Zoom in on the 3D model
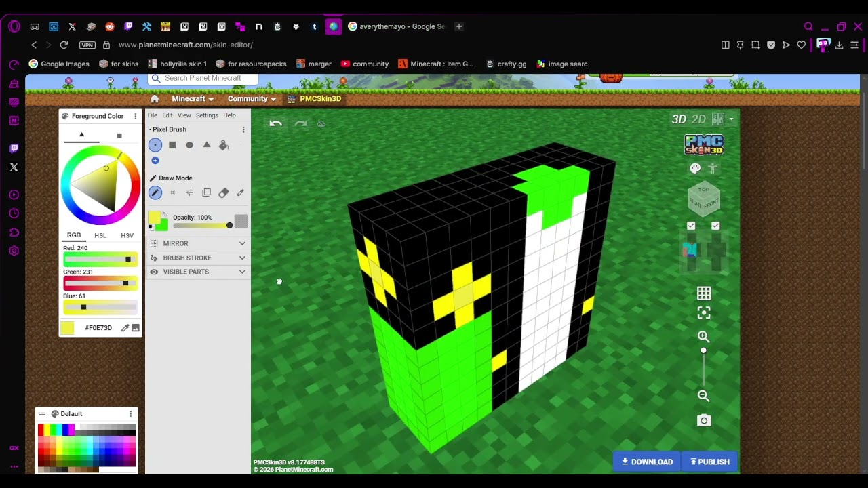The image size is (868, 488). (704, 336)
